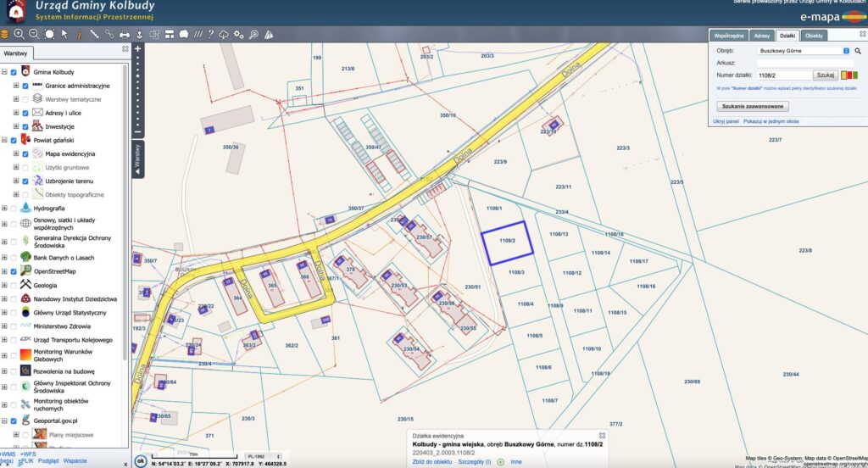Close the Warstwy layers panel
Image resolution: width=868 pixels, height=468 pixels.
125,48
